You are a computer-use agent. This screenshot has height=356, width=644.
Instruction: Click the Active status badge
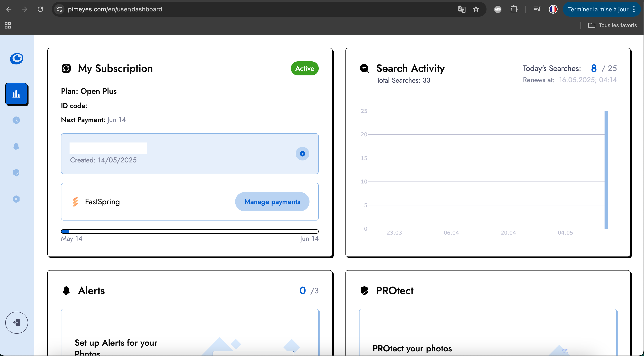[304, 68]
